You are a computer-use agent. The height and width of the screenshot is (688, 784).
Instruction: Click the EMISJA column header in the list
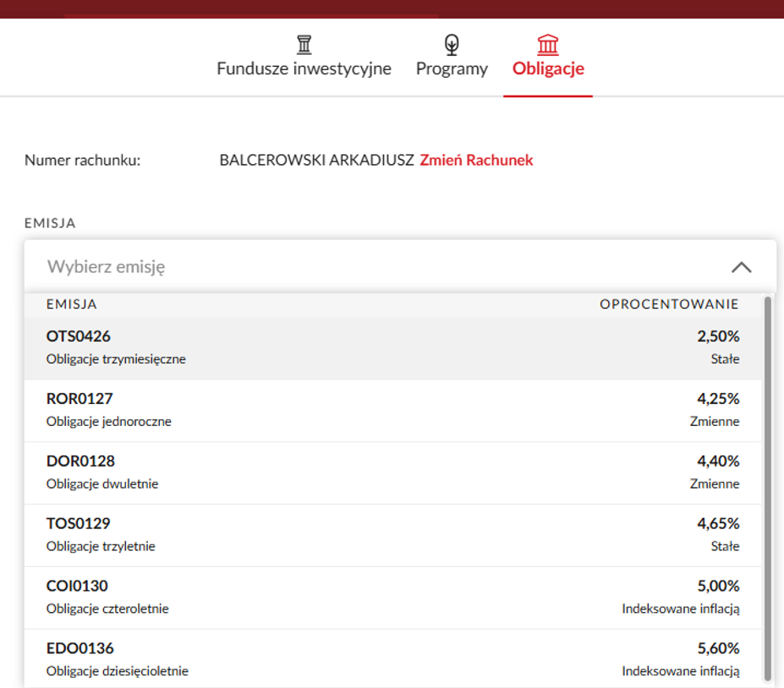[72, 304]
